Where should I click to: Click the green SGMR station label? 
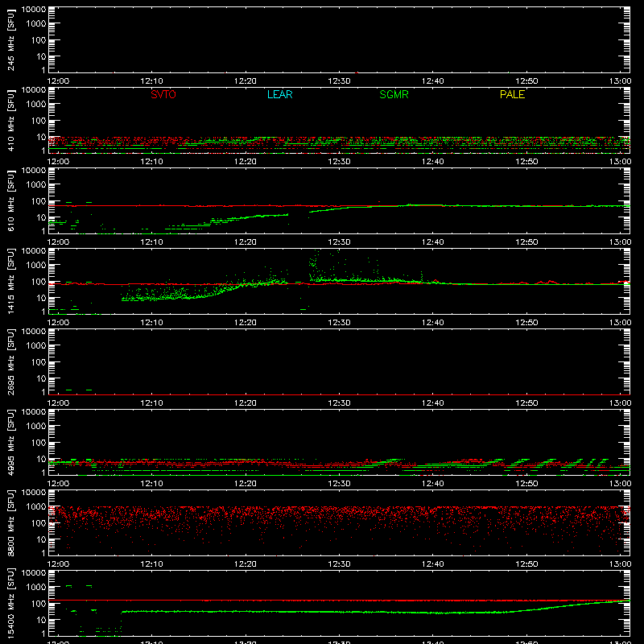394,94
